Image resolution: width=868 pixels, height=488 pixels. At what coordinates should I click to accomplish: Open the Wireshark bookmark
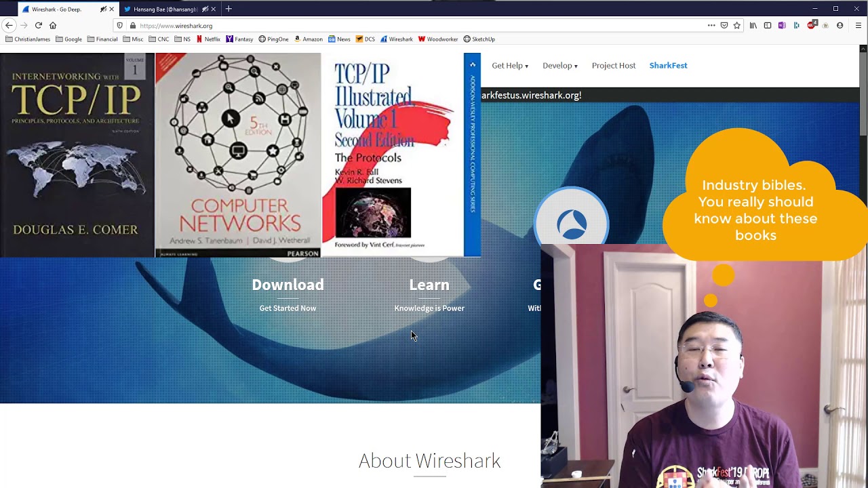pyautogui.click(x=396, y=39)
